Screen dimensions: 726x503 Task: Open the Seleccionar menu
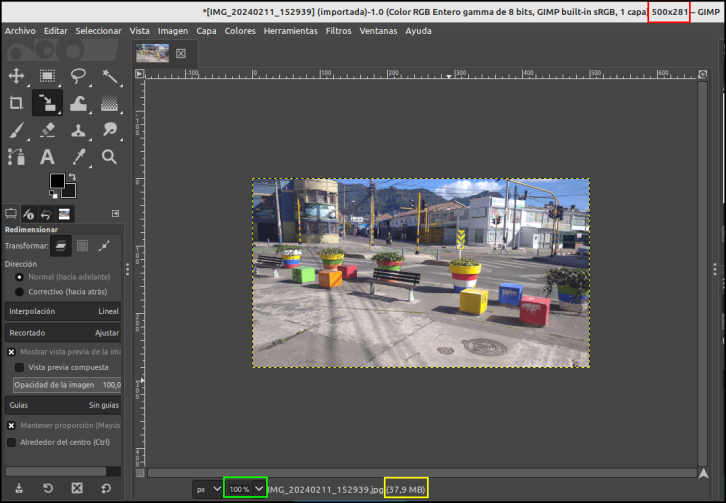98,31
